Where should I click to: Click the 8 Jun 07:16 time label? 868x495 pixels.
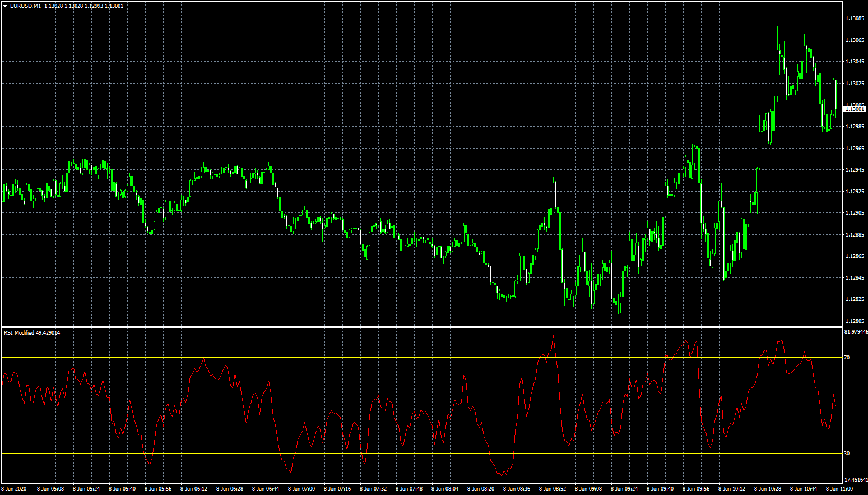(x=337, y=489)
